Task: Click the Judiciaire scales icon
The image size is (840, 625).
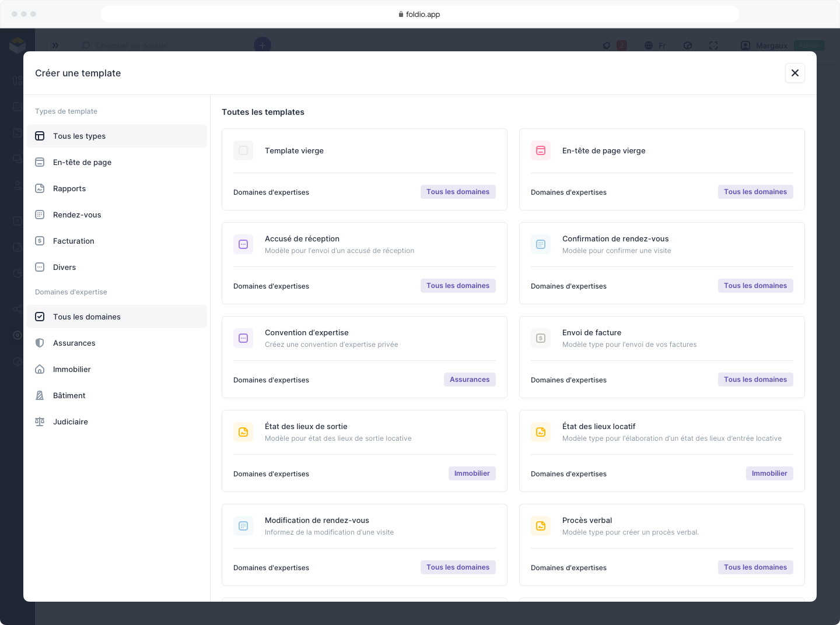Action: tap(40, 422)
